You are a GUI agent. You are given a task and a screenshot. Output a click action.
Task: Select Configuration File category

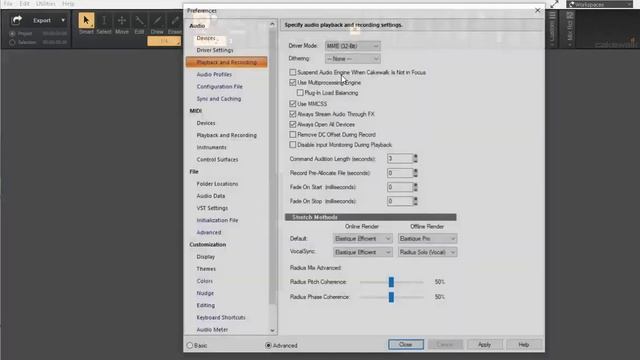coord(220,87)
